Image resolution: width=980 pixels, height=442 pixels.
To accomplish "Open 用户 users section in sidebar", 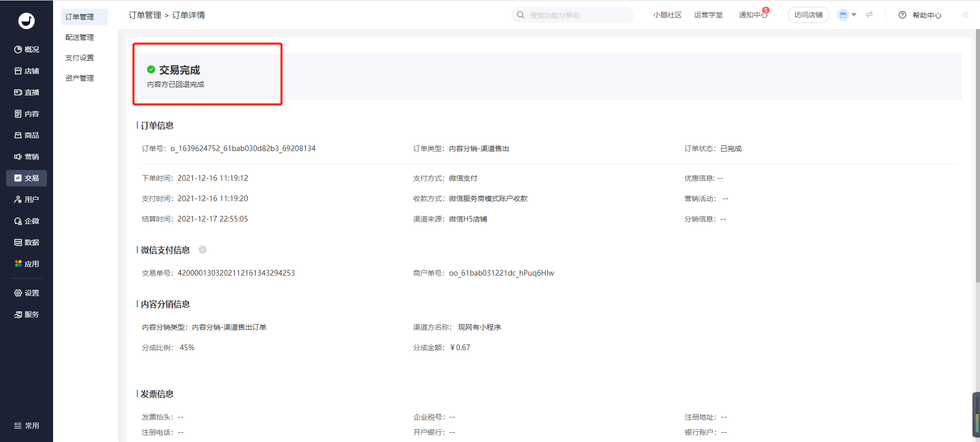I will (x=27, y=200).
